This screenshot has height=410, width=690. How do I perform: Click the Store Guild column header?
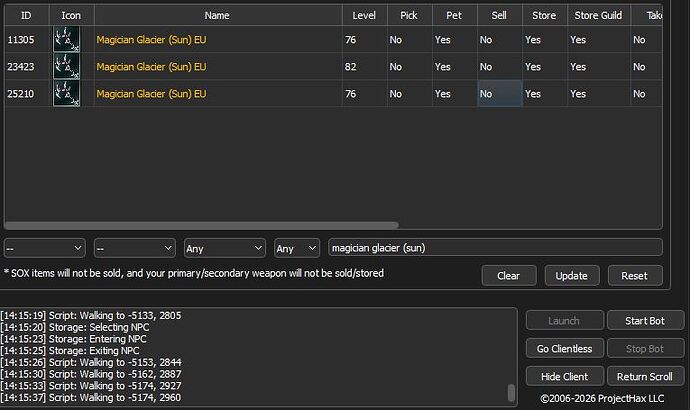pos(598,15)
